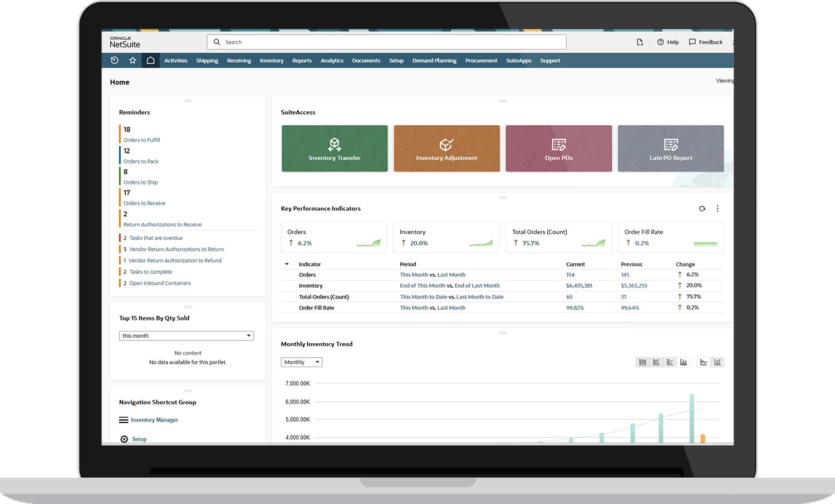Collapse the KPI Indicator table triangle
Viewport: 835px width, 504px height.
[287, 264]
